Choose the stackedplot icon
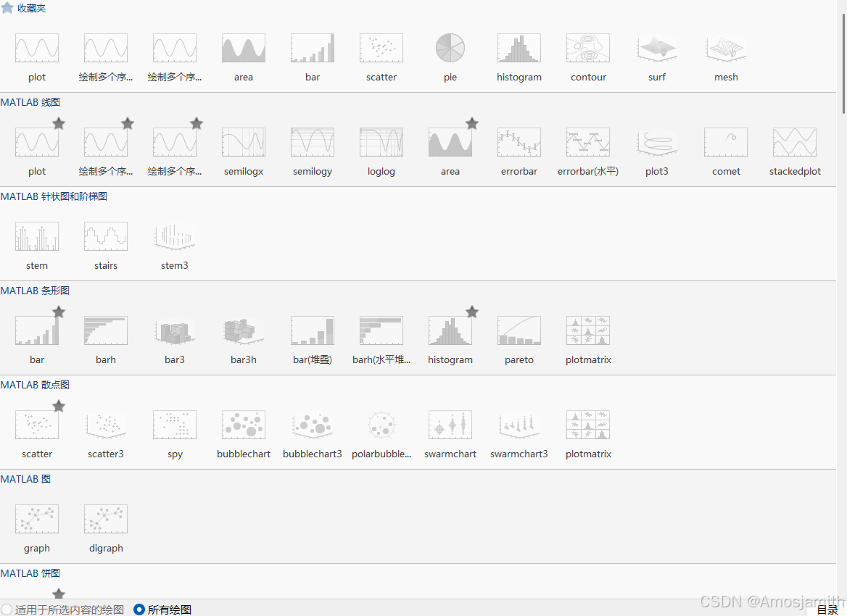The height and width of the screenshot is (616, 847). click(795, 143)
